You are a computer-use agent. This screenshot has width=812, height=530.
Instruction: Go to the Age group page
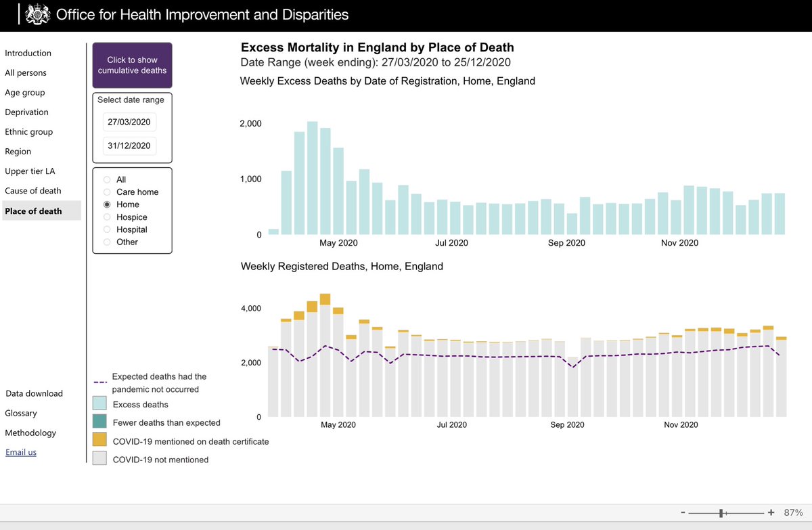(x=25, y=93)
